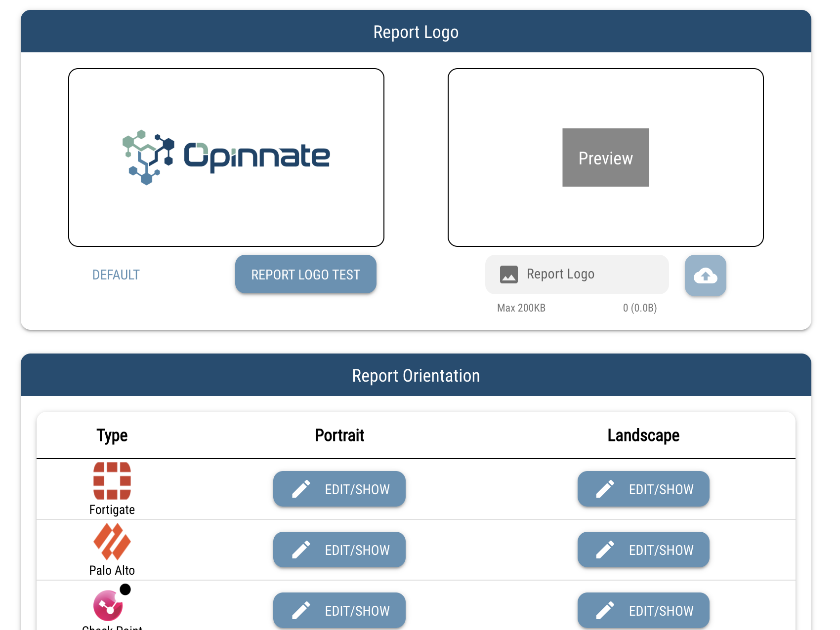Click the cloud upload icon button
840x630 pixels.
tap(705, 276)
